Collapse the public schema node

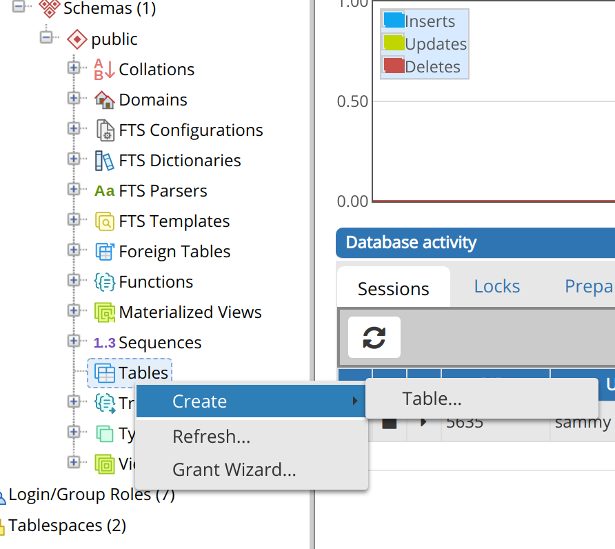pos(46,37)
